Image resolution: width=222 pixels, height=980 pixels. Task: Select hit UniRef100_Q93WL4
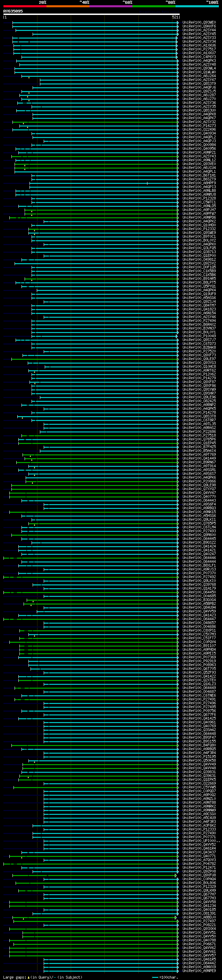click(199, 68)
